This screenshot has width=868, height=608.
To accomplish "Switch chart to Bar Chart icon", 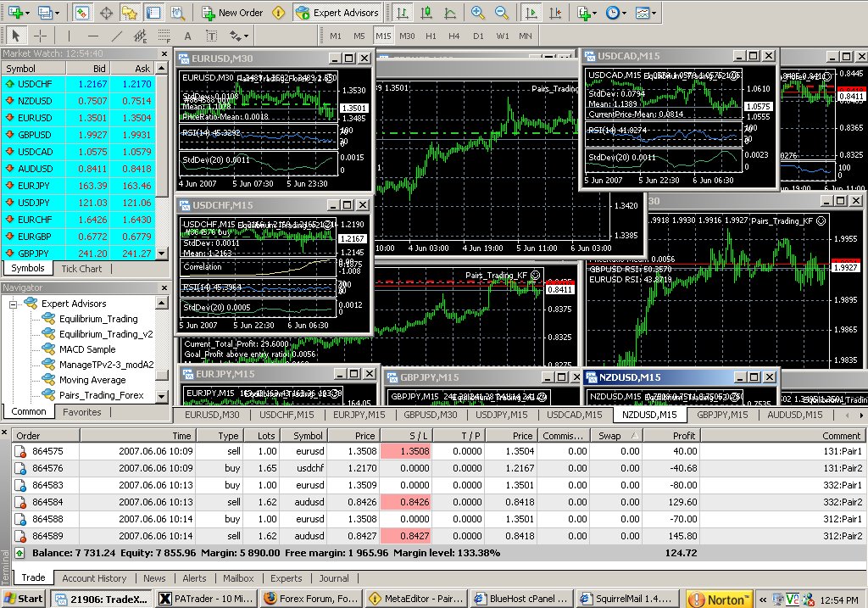I will pyautogui.click(x=403, y=12).
